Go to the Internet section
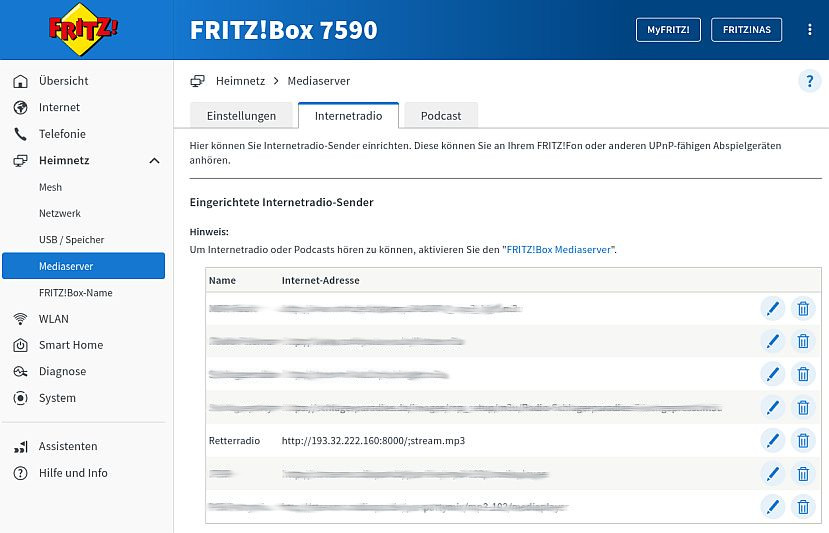 (59, 107)
